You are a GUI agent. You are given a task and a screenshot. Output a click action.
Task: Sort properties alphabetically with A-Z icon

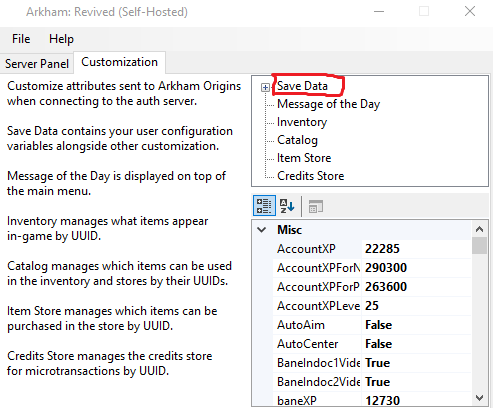tap(287, 206)
